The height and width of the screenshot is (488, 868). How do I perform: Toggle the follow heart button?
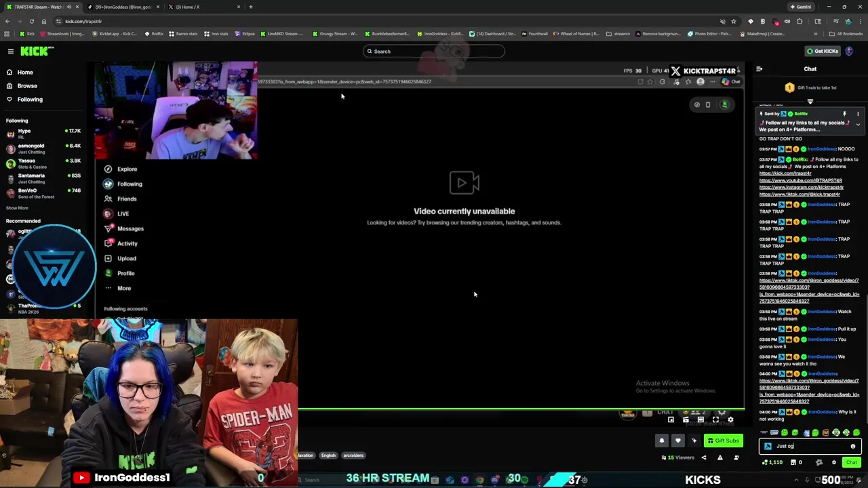click(x=677, y=441)
